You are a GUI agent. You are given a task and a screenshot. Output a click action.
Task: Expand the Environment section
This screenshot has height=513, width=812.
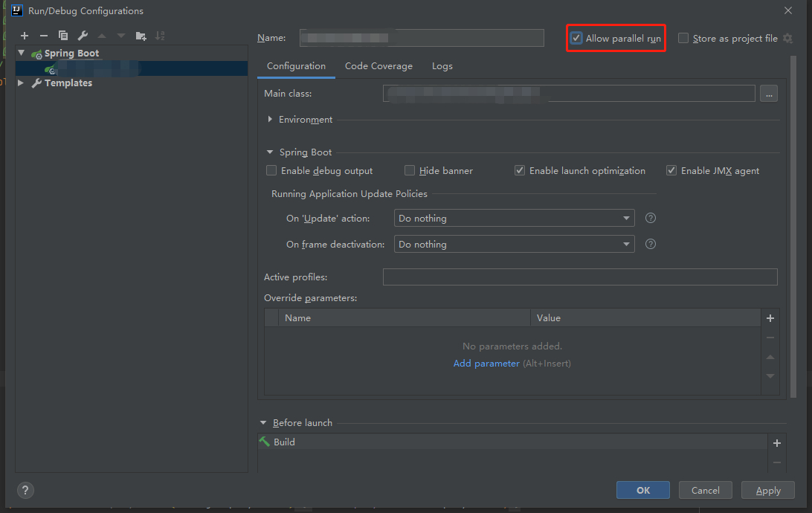[x=270, y=119]
